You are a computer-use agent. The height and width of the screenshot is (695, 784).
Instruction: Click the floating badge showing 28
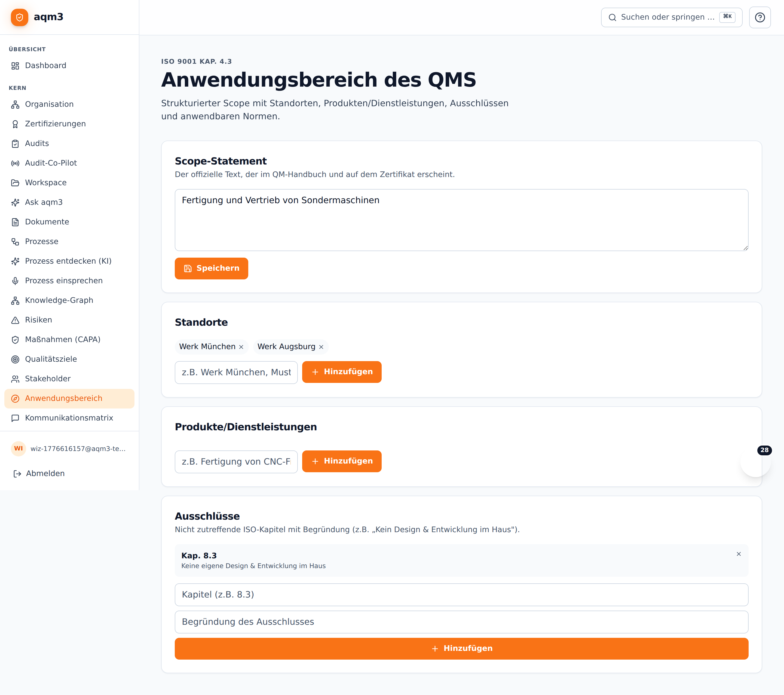click(x=764, y=450)
